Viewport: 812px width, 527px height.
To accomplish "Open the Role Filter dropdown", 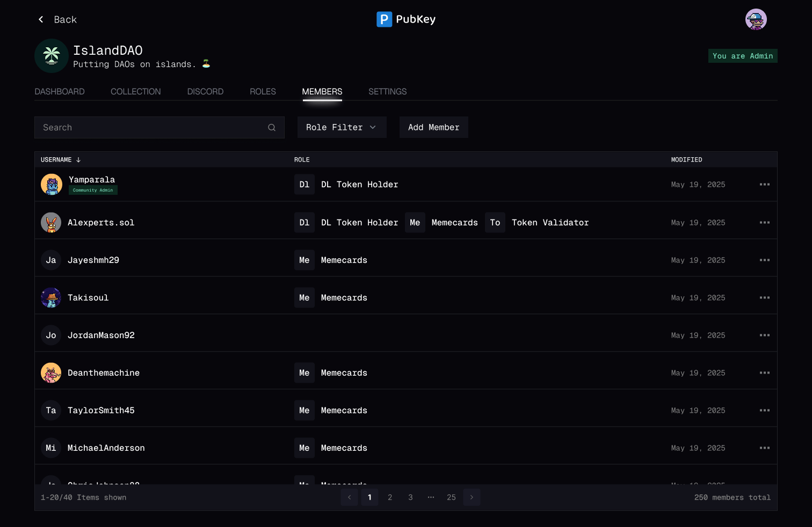I will (x=342, y=127).
